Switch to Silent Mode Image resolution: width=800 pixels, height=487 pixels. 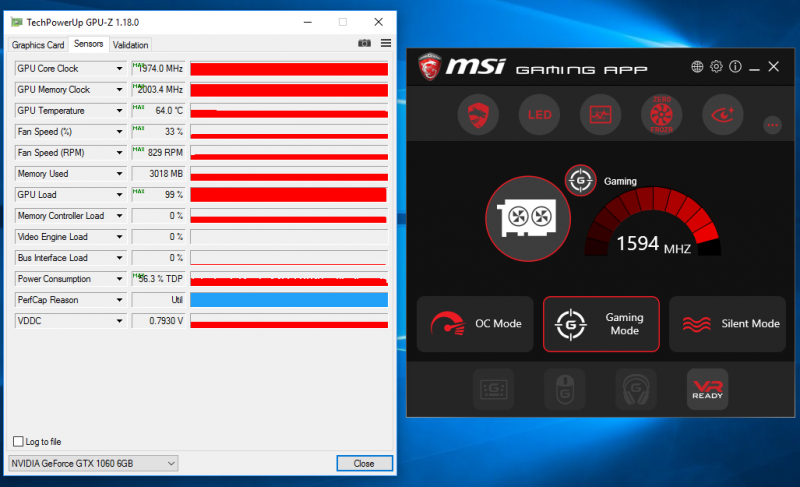(x=727, y=324)
